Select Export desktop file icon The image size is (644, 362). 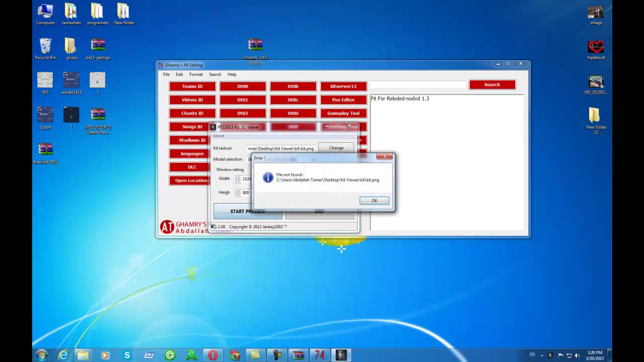tap(45, 118)
